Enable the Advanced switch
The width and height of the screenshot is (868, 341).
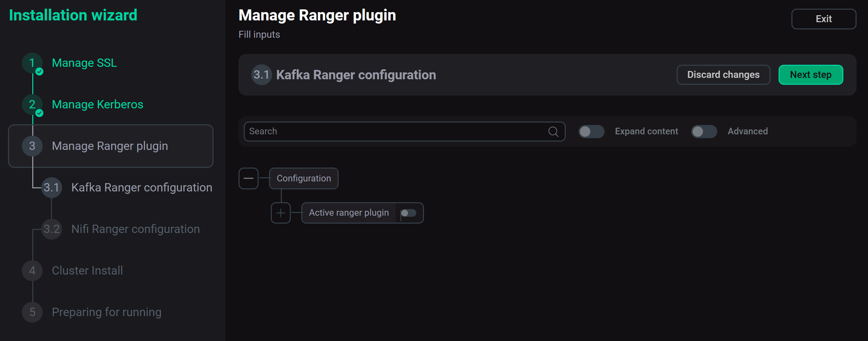(704, 132)
